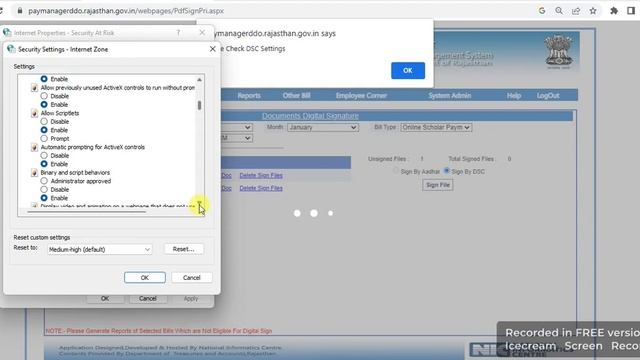Click help question mark in Internet Properties
The image size is (640, 360).
tap(178, 33)
